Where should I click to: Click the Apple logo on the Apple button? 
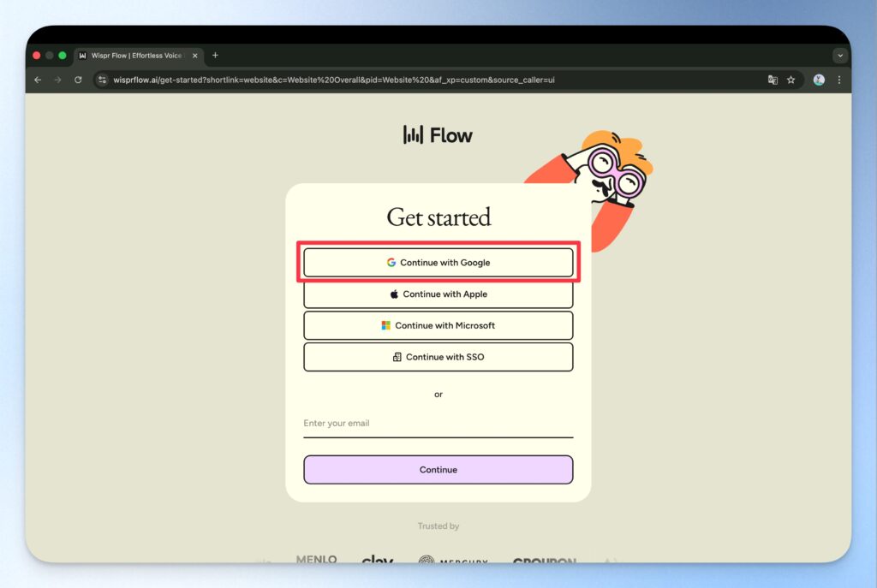pyautogui.click(x=392, y=294)
